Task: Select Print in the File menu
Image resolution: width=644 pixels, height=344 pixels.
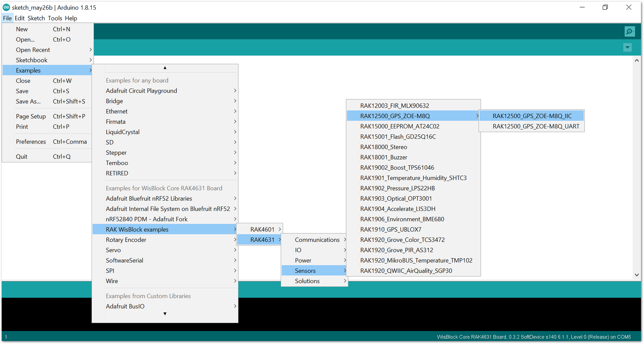Action: (x=47, y=127)
